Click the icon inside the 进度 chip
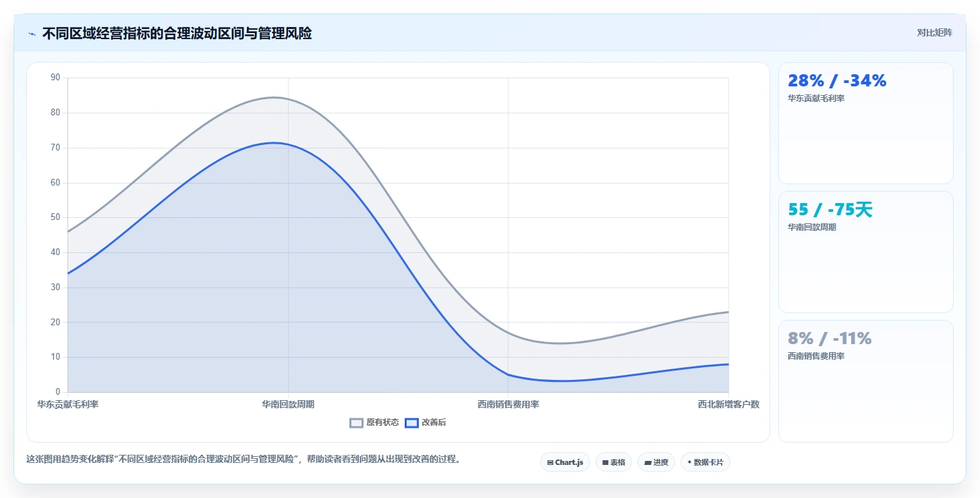 (647, 463)
